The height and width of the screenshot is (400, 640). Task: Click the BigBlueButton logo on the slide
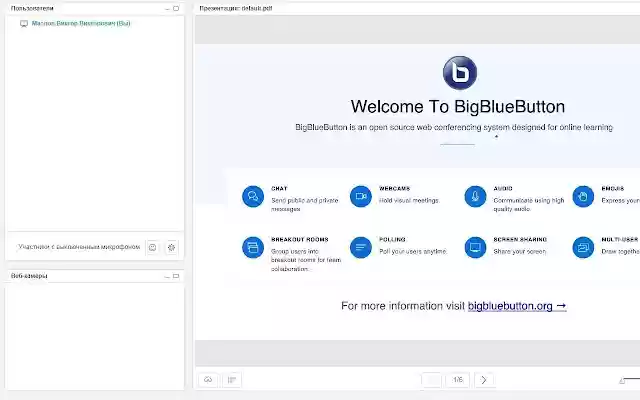point(460,73)
